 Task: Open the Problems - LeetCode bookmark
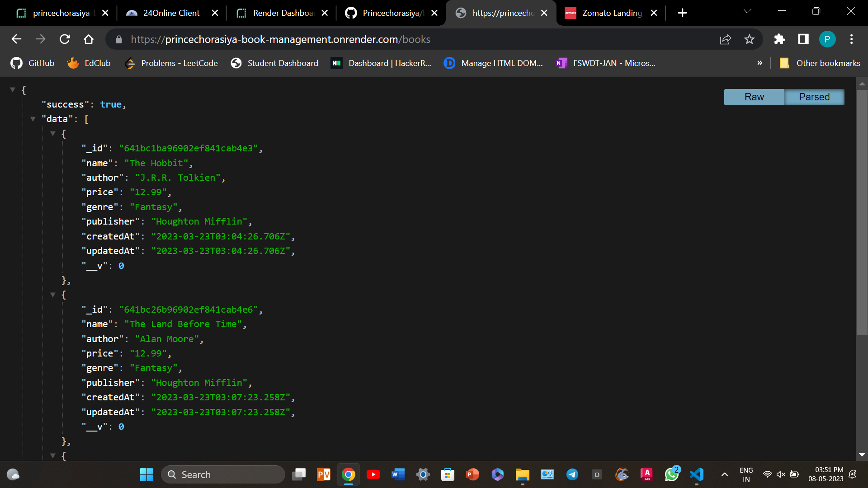tap(179, 63)
